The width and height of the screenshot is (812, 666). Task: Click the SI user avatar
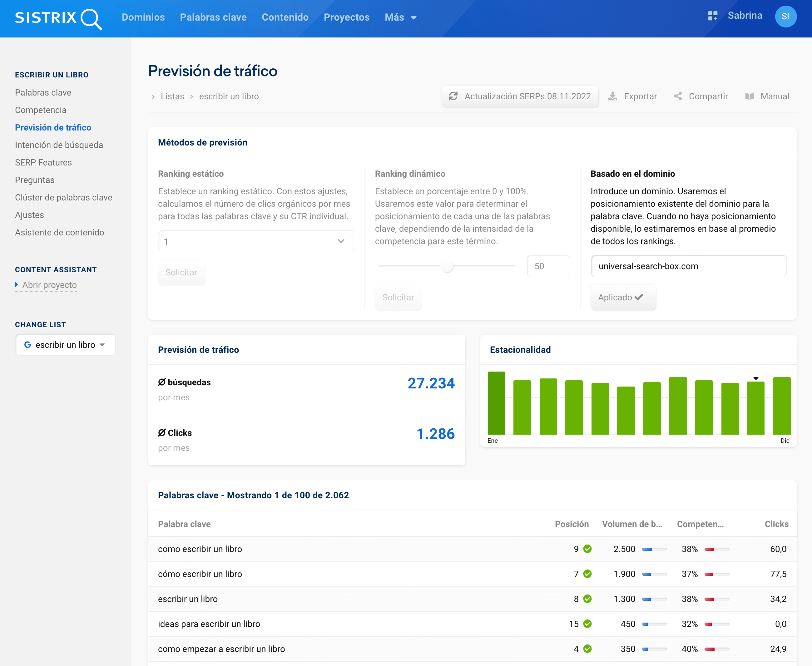click(x=785, y=17)
